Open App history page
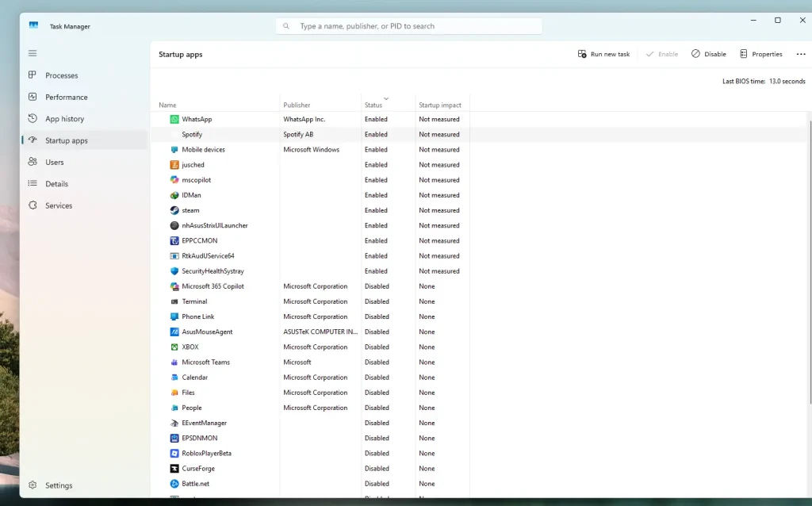The width and height of the screenshot is (812, 506). click(85, 119)
